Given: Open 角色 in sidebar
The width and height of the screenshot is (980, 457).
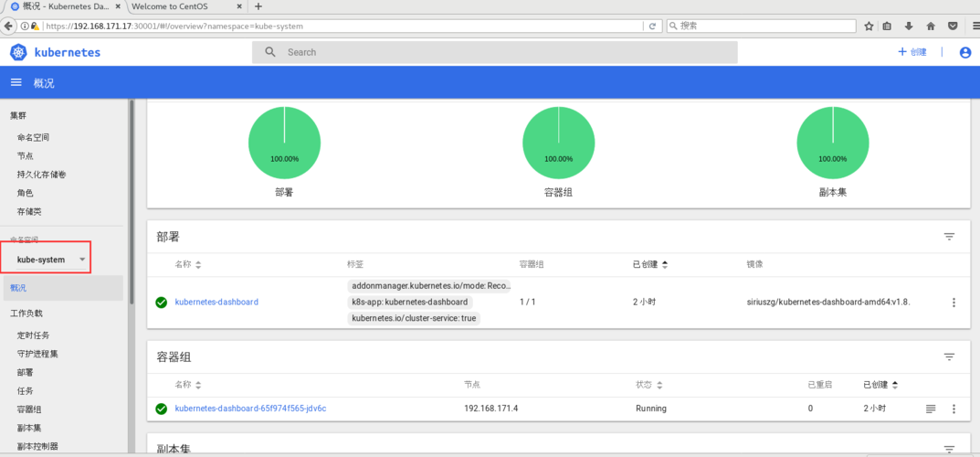Looking at the screenshot, I should [x=25, y=193].
